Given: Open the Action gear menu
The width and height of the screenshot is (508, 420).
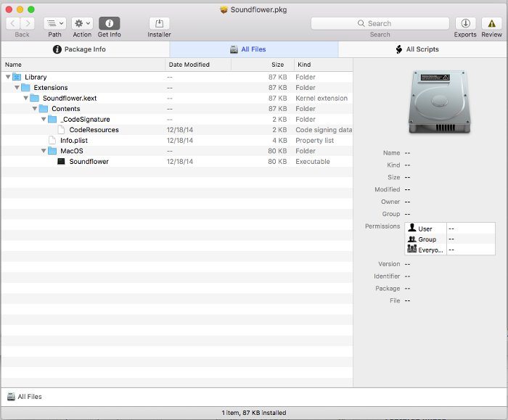Looking at the screenshot, I should 82,23.
